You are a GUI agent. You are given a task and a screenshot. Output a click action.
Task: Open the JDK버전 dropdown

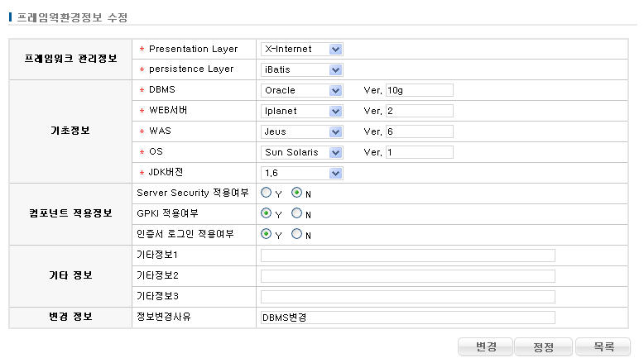pyautogui.click(x=301, y=173)
